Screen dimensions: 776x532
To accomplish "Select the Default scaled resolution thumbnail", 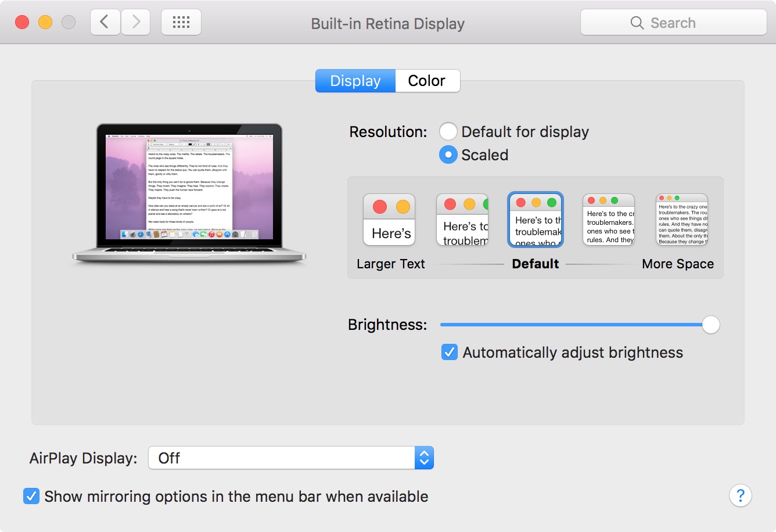I will 536,220.
